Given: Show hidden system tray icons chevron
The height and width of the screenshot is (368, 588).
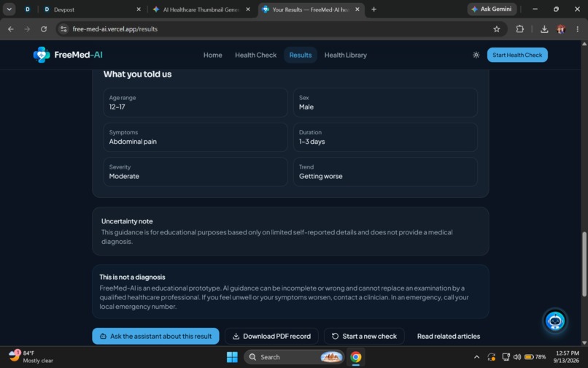Looking at the screenshot, I should pyautogui.click(x=476, y=357).
